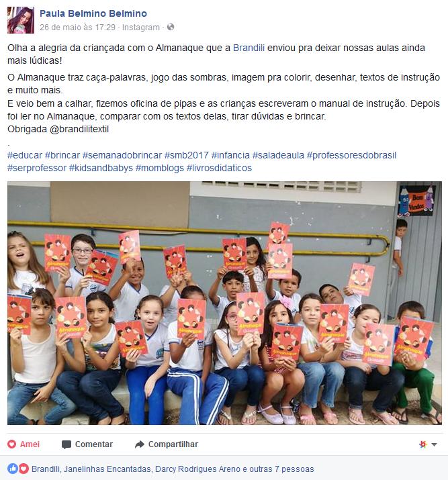Open the #semanadobrincar hashtag

(x=122, y=155)
